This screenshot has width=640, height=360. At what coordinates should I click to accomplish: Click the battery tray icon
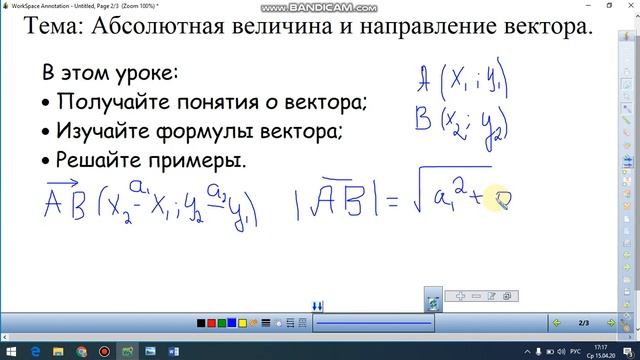click(550, 351)
